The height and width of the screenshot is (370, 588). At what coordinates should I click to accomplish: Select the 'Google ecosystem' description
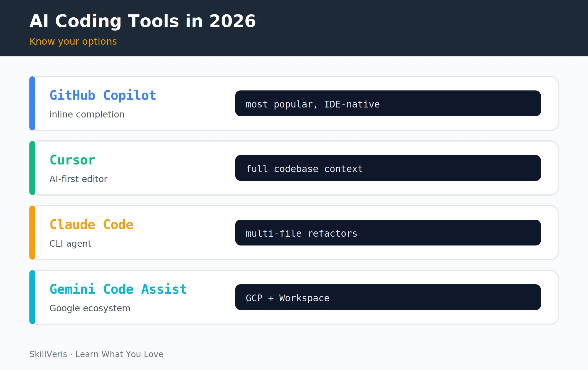point(90,308)
